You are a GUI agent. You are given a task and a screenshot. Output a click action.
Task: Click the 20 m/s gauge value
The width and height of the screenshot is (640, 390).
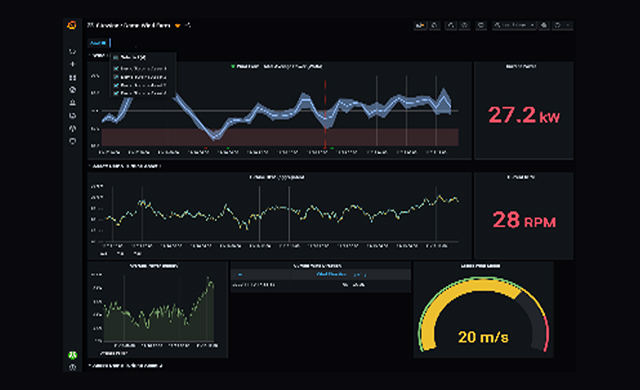[x=483, y=337]
